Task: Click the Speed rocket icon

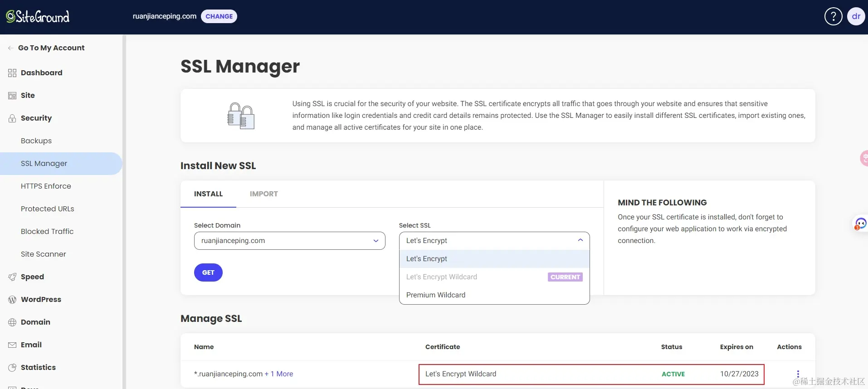Action: click(12, 277)
